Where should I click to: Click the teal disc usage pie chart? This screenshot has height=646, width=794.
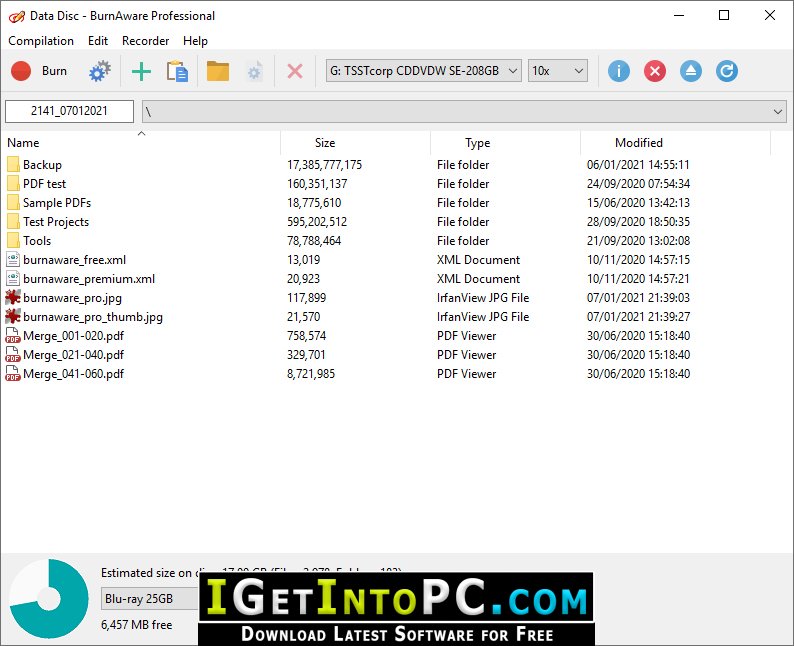coord(49,599)
